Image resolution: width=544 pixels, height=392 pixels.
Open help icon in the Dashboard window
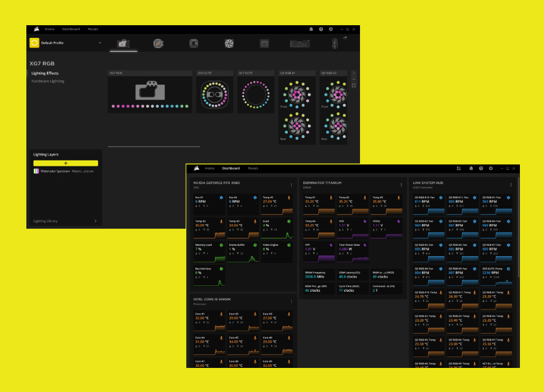coord(481,168)
